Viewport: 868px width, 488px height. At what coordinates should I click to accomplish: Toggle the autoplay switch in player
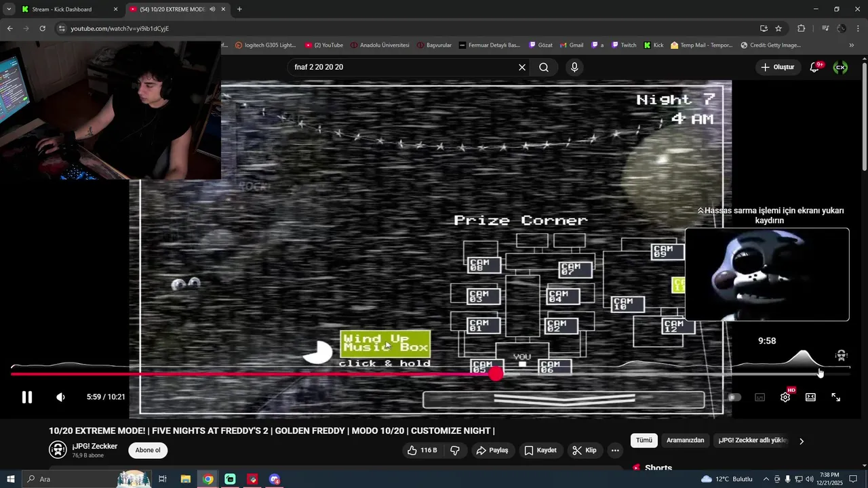pos(734,397)
